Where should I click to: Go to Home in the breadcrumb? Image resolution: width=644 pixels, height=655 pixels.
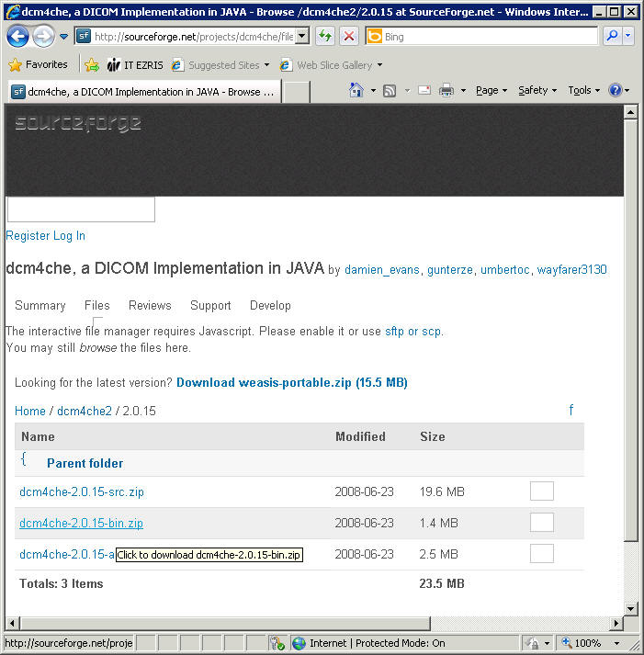pyautogui.click(x=30, y=411)
